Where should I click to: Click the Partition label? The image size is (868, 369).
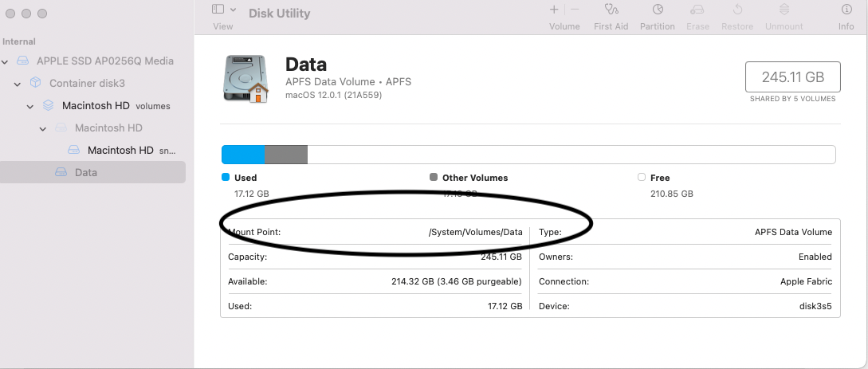658,26
